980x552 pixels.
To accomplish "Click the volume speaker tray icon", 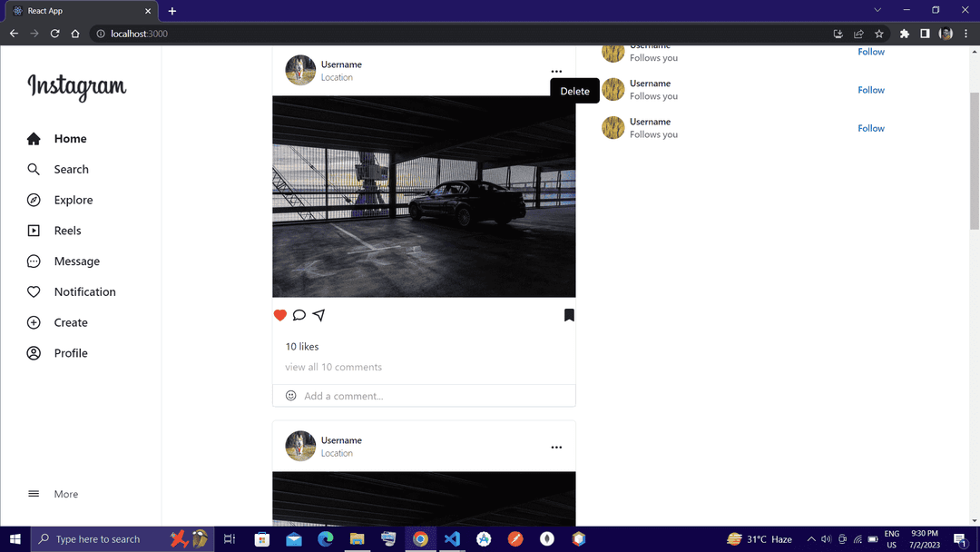I will pos(827,539).
